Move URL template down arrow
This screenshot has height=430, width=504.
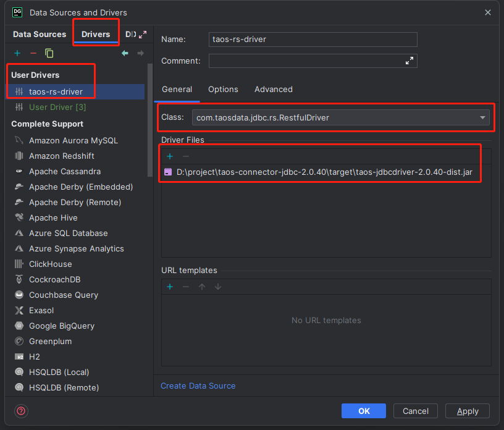point(218,287)
